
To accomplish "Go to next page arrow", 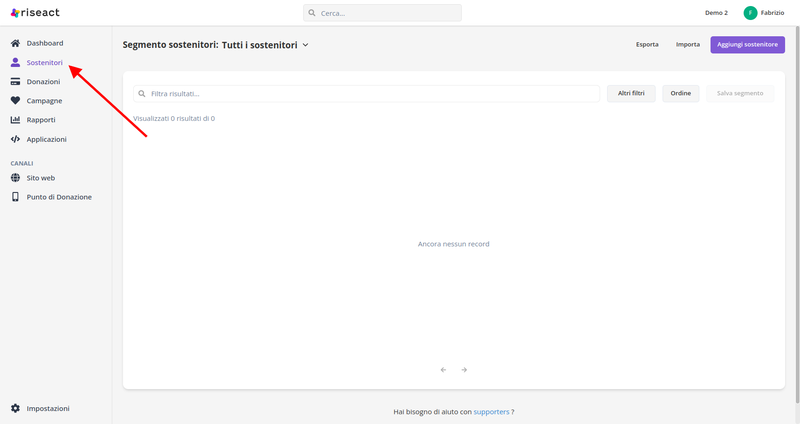I will [464, 370].
